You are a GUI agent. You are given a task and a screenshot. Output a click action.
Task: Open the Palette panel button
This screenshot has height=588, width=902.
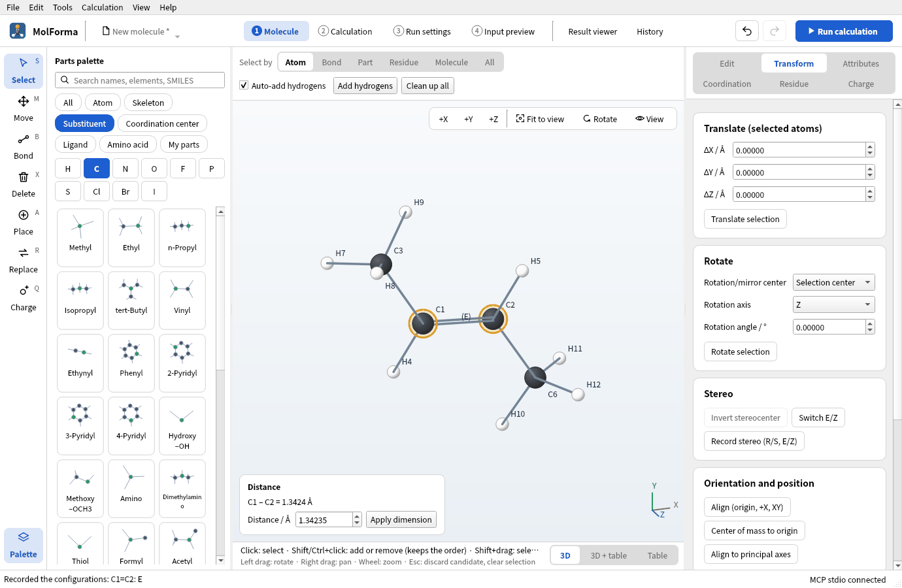(24, 545)
